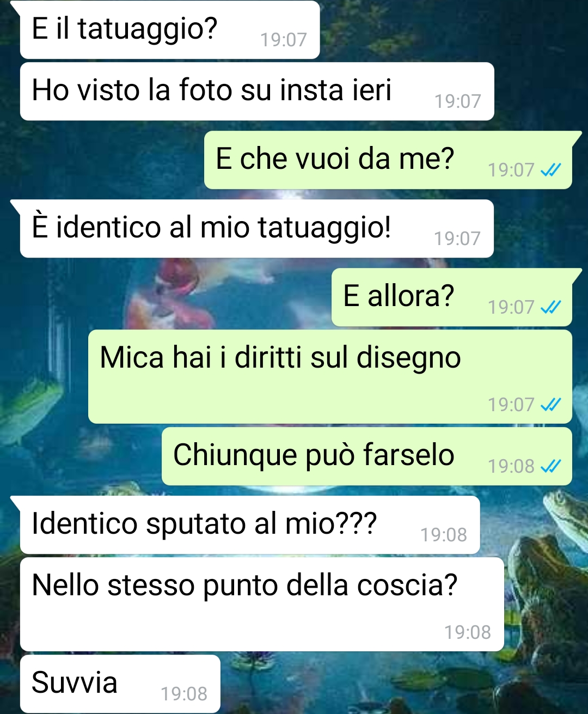Tap the green bubble saying 'E allora?'
Screen dimensions: 588x714
(x=452, y=297)
